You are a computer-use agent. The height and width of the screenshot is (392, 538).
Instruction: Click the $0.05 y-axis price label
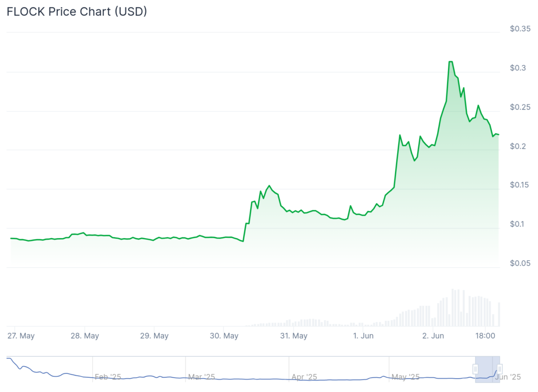pyautogui.click(x=520, y=263)
